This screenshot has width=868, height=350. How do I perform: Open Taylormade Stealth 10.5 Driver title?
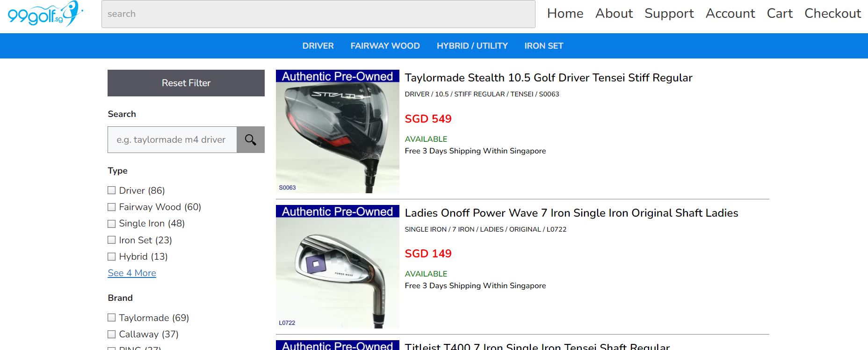548,78
